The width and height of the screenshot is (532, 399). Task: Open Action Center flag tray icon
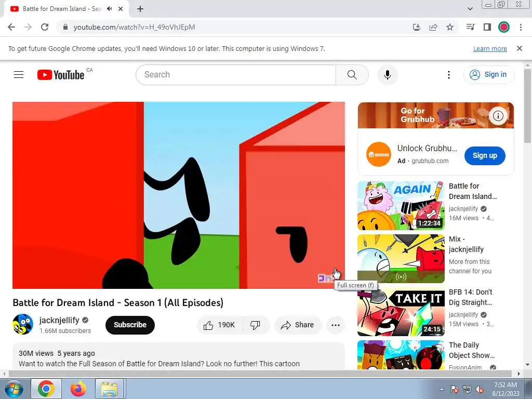pyautogui.click(x=454, y=390)
